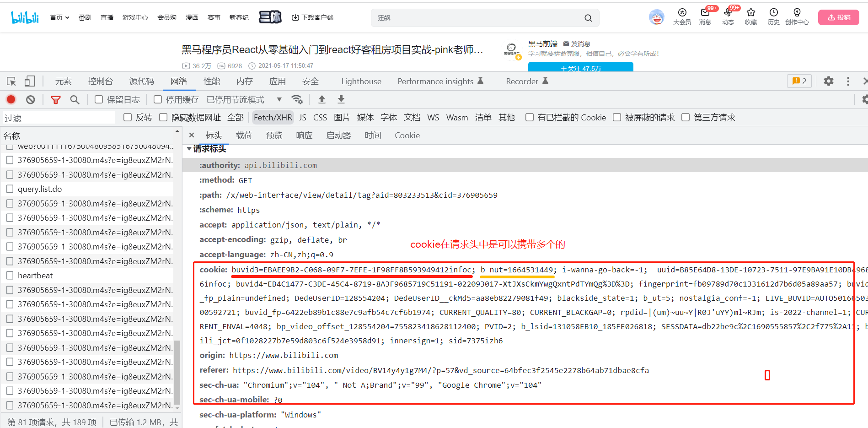Import a HAR file with the upload arrow

click(x=322, y=99)
